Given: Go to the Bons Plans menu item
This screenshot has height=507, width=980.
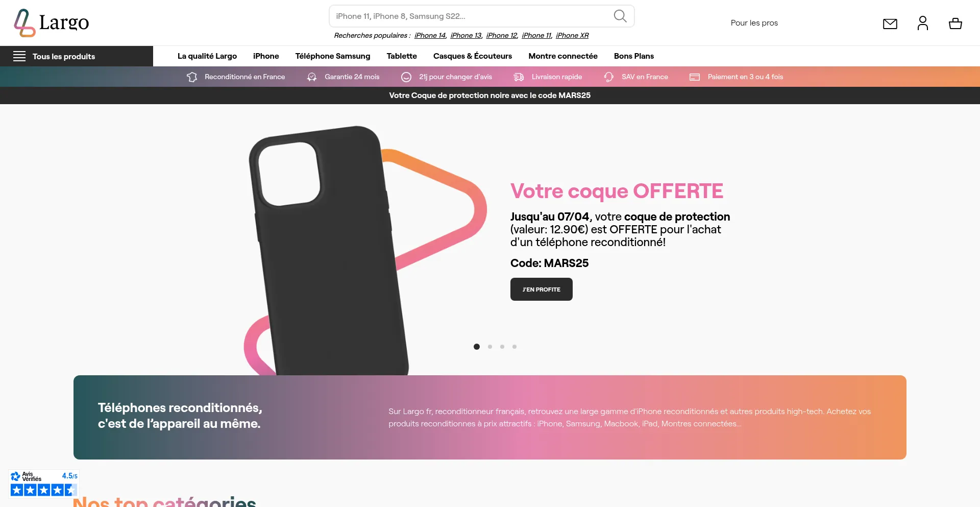Looking at the screenshot, I should pyautogui.click(x=634, y=56).
